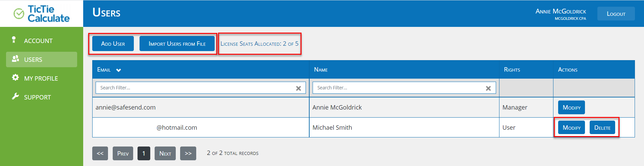Click the Users page title
Image resolution: width=644 pixels, height=166 pixels.
pos(106,13)
